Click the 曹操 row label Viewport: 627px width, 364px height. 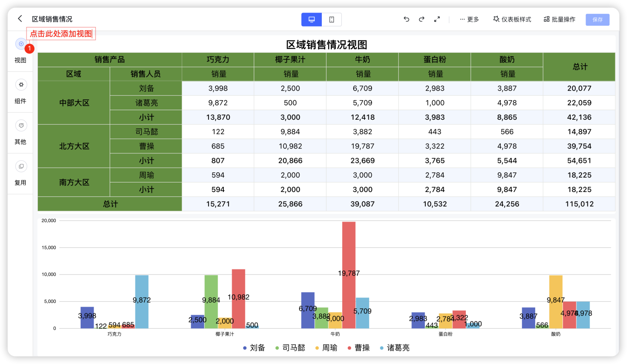pyautogui.click(x=146, y=146)
